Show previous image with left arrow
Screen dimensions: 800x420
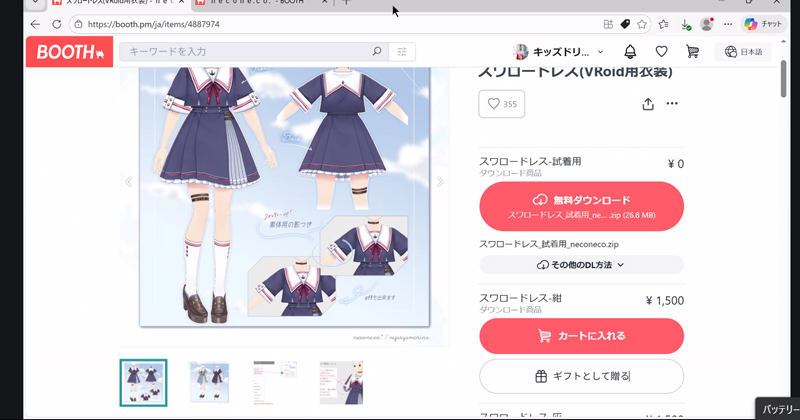[x=129, y=182]
